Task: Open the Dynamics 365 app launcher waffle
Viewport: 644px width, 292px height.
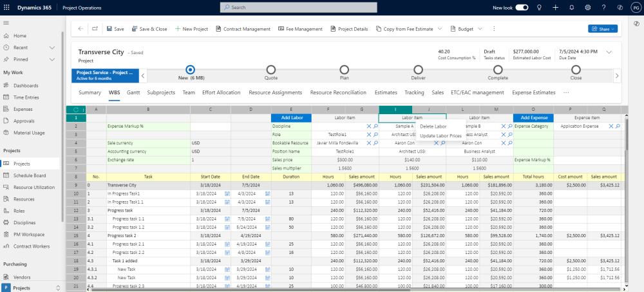Action: coord(8,8)
